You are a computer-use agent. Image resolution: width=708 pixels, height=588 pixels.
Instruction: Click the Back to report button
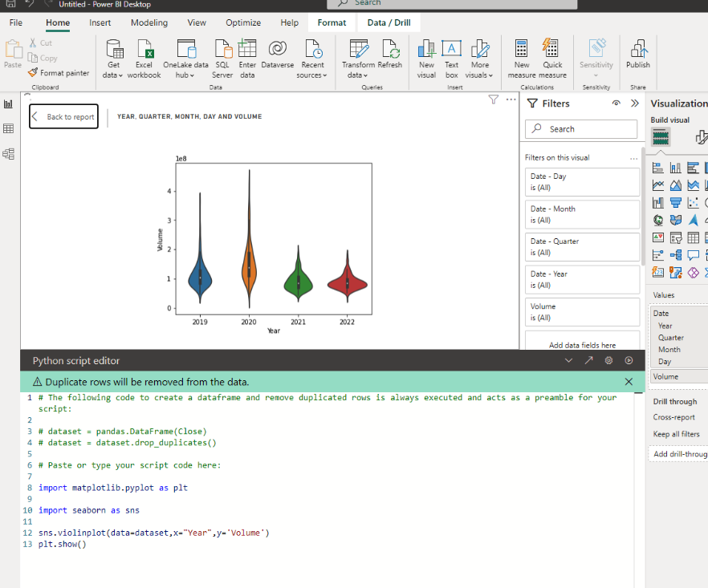[63, 117]
